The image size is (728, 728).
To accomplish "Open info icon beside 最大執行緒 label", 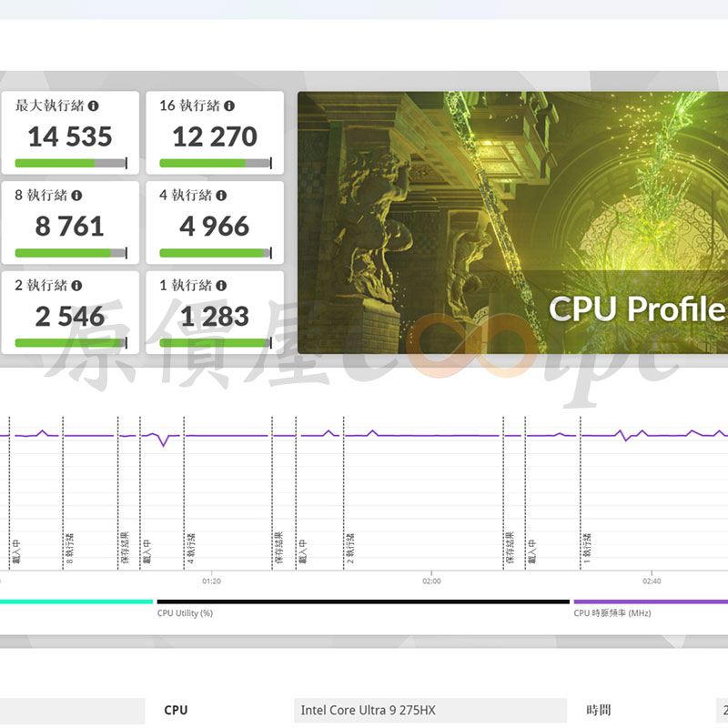I will pos(94,106).
